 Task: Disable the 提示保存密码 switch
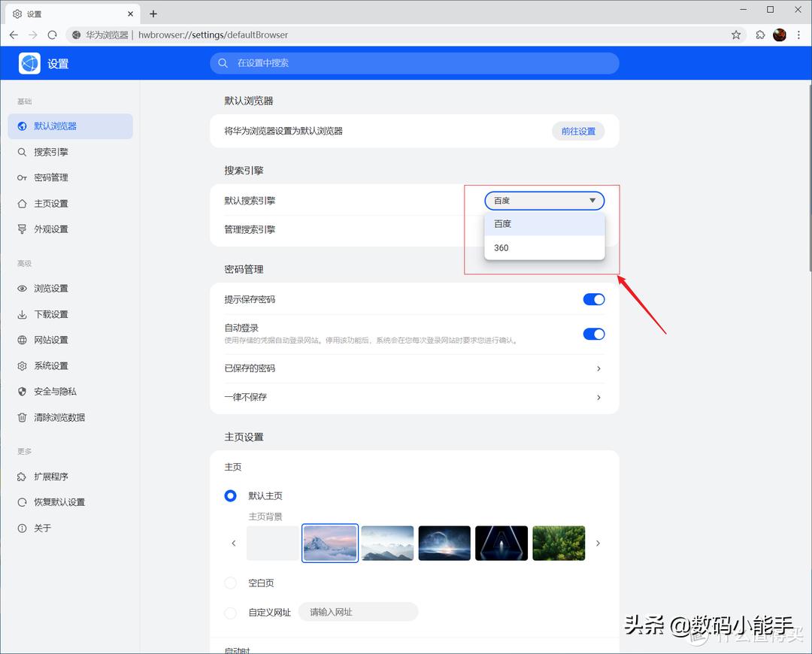click(593, 299)
